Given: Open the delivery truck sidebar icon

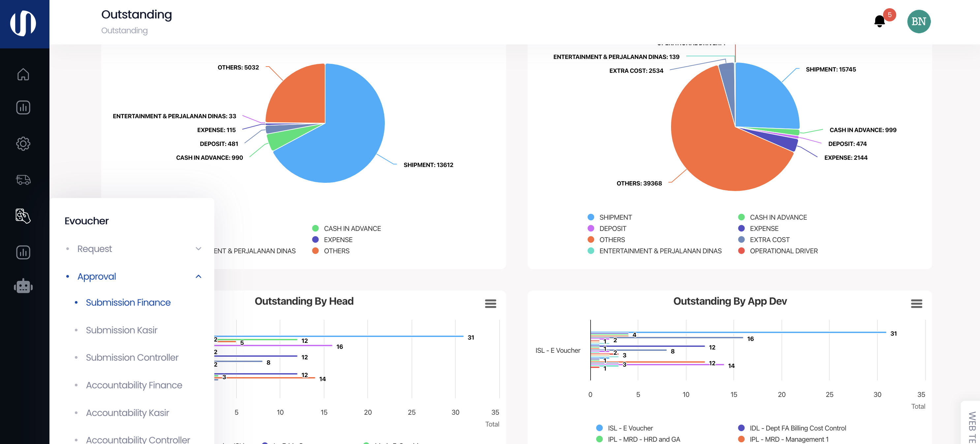Looking at the screenshot, I should tap(23, 180).
